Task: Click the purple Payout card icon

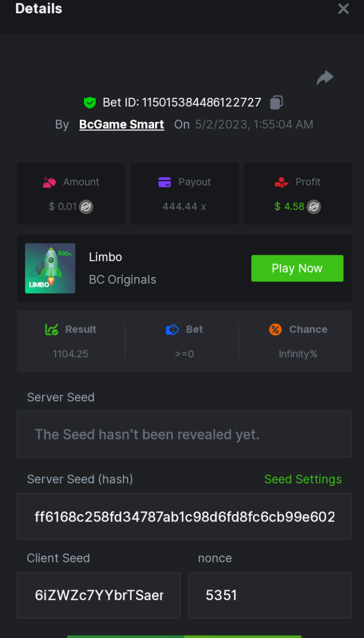Action: tap(165, 182)
